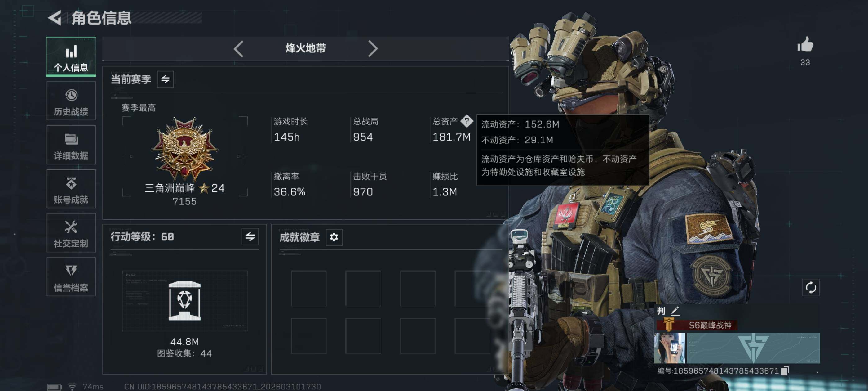Select the first empty achievement badge slot

pos(309,288)
